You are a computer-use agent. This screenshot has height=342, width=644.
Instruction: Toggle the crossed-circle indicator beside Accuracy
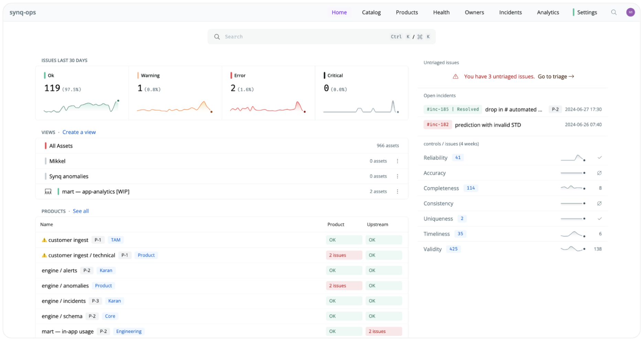click(x=600, y=173)
